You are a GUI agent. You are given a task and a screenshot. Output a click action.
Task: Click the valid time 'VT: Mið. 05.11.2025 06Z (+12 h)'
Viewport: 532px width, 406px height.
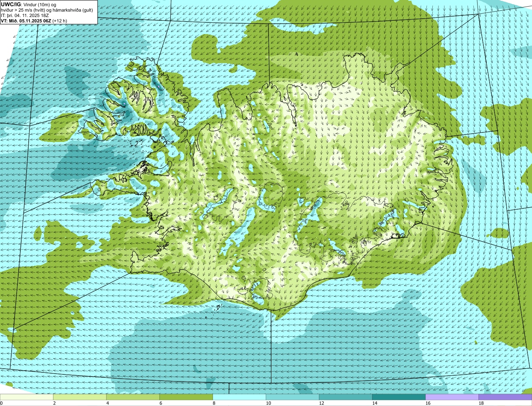[x=34, y=21]
